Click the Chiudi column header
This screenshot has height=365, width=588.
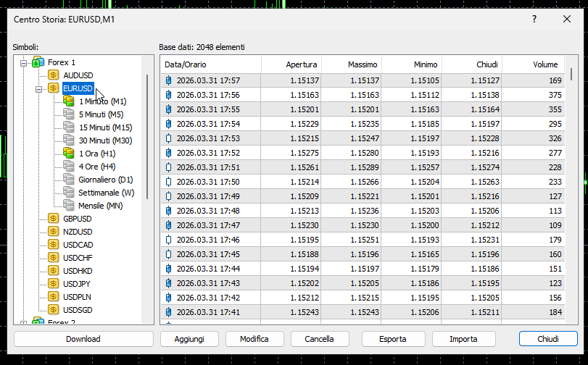472,64
